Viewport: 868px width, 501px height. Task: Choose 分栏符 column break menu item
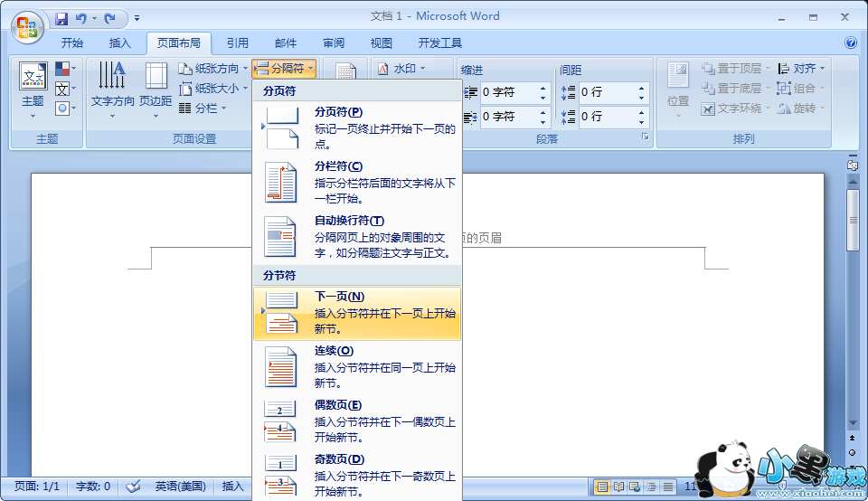357,183
